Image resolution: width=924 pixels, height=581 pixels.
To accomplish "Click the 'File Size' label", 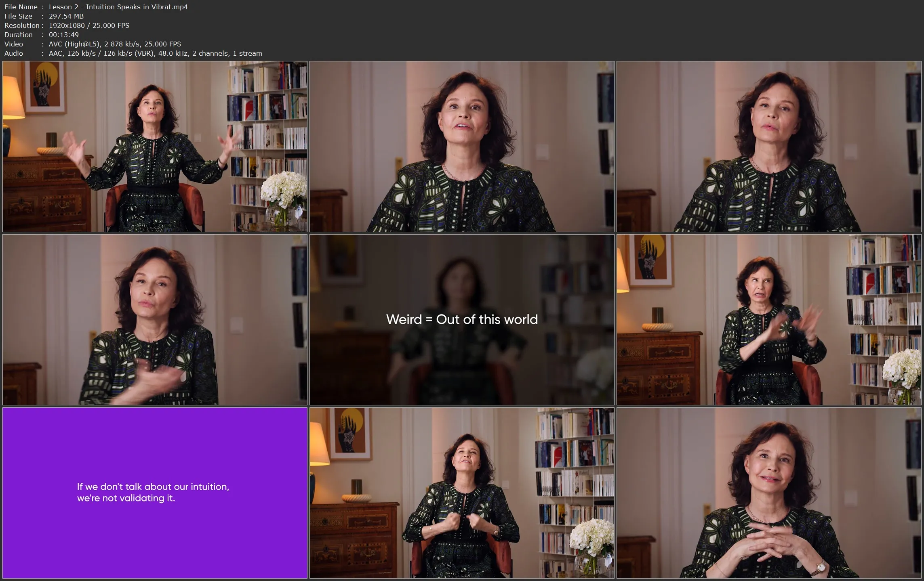I will [18, 16].
